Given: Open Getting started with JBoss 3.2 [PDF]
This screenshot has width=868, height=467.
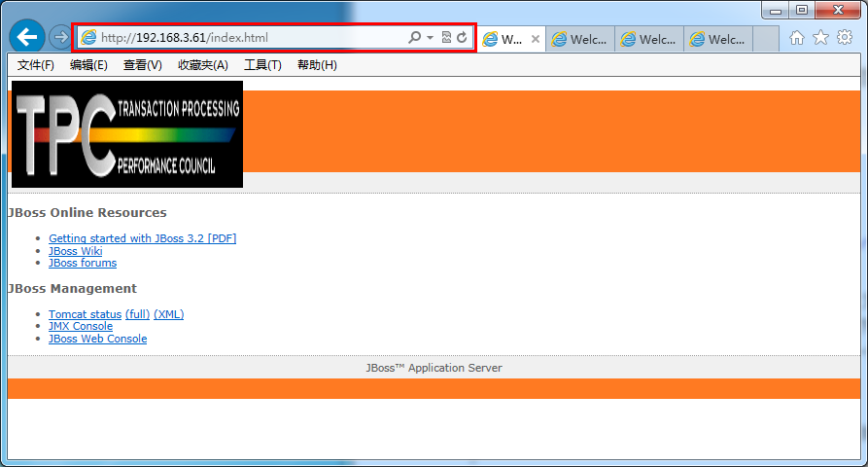Looking at the screenshot, I should pos(142,238).
